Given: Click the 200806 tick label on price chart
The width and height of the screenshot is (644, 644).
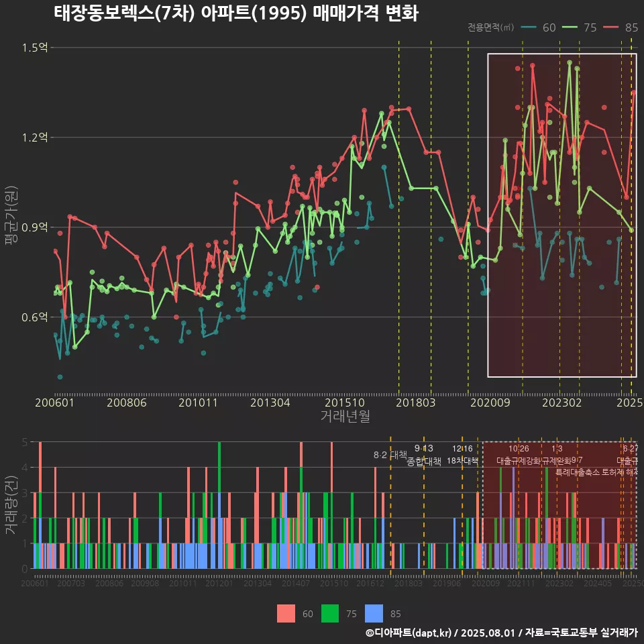Looking at the screenshot, I should (127, 402).
